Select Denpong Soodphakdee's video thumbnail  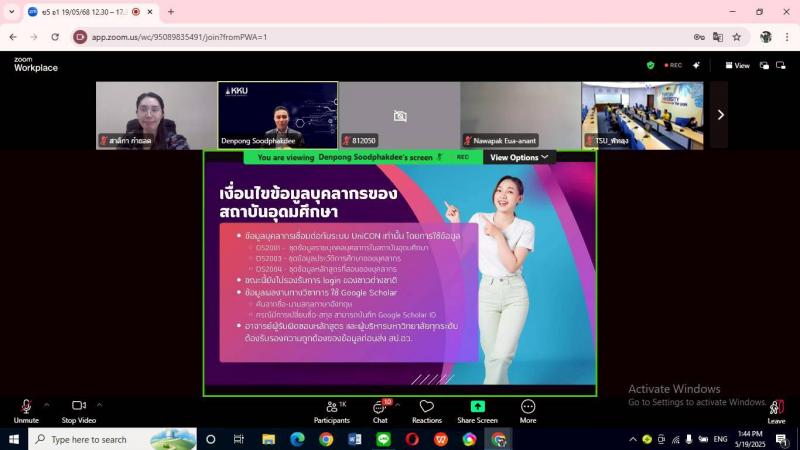point(278,115)
